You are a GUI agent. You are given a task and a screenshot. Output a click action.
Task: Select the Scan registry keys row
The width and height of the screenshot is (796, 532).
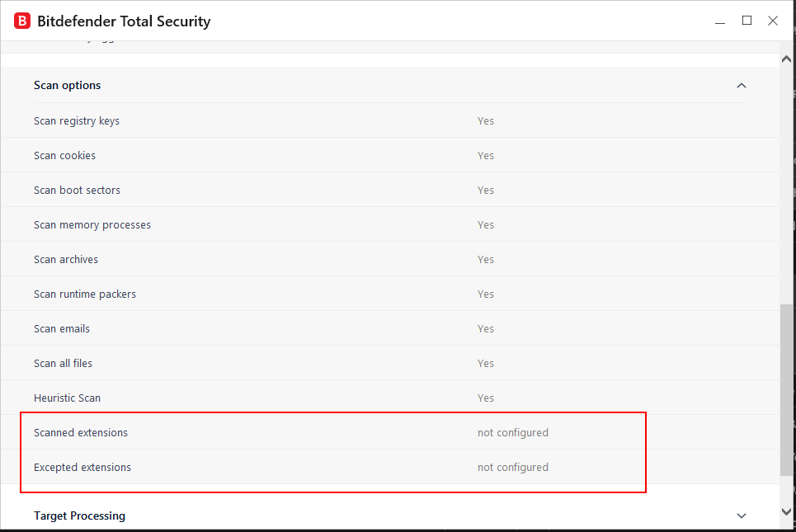(x=77, y=121)
